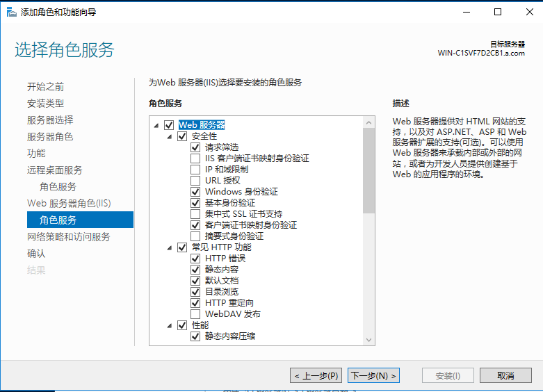Select WebDAV 发布 label
The width and height of the screenshot is (543, 392).
point(233,313)
